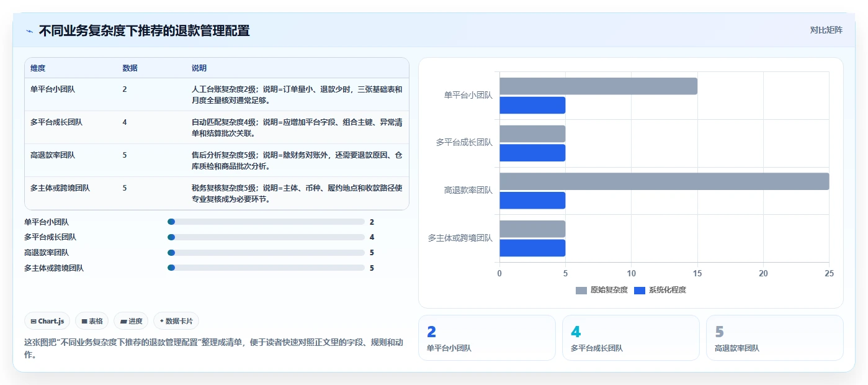This screenshot has width=868, height=385.
Task: Open the data card showing 4 多平台成长团队
Action: coord(631,338)
